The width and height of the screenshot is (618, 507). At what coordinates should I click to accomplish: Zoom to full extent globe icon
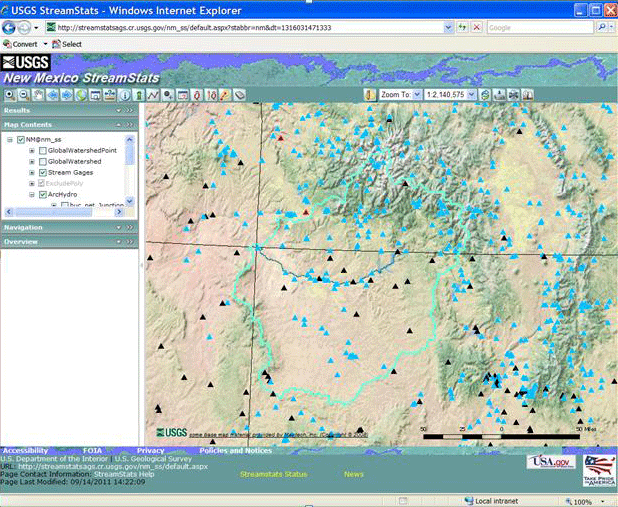[x=81, y=95]
